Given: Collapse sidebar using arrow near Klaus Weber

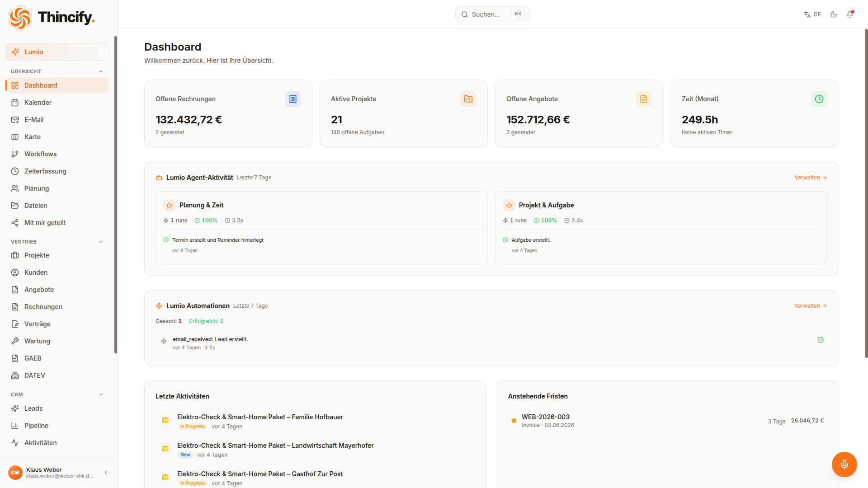Looking at the screenshot, I should coord(106,473).
